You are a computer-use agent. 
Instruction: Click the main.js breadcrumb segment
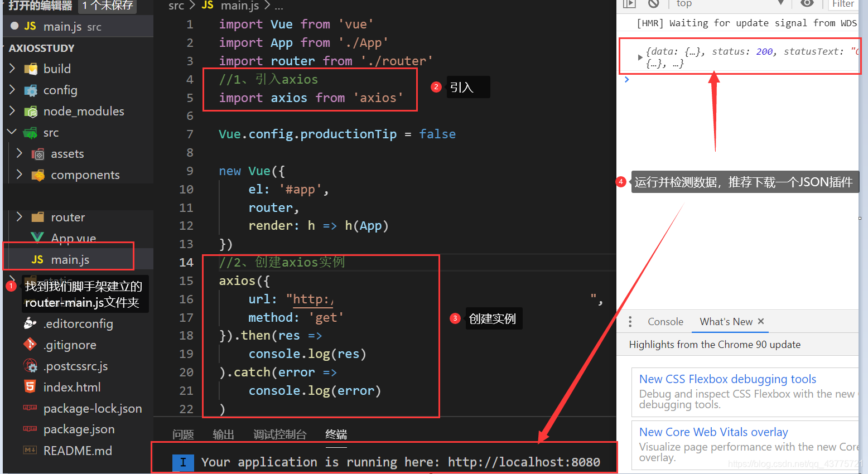pyautogui.click(x=240, y=6)
